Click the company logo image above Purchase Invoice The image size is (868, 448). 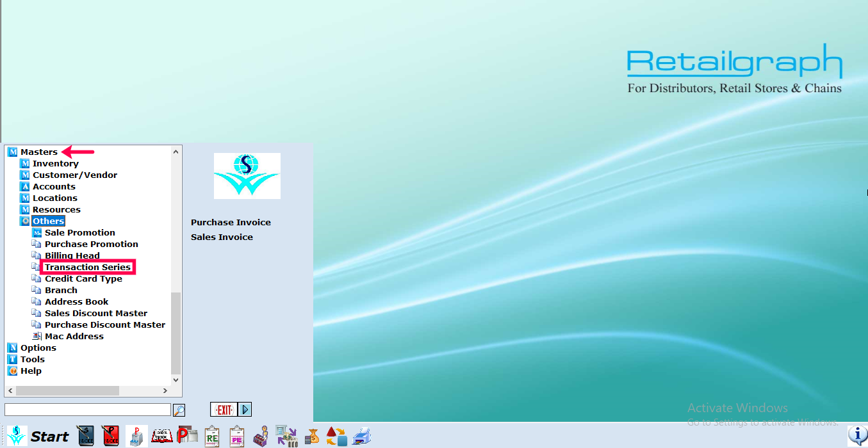pos(247,176)
